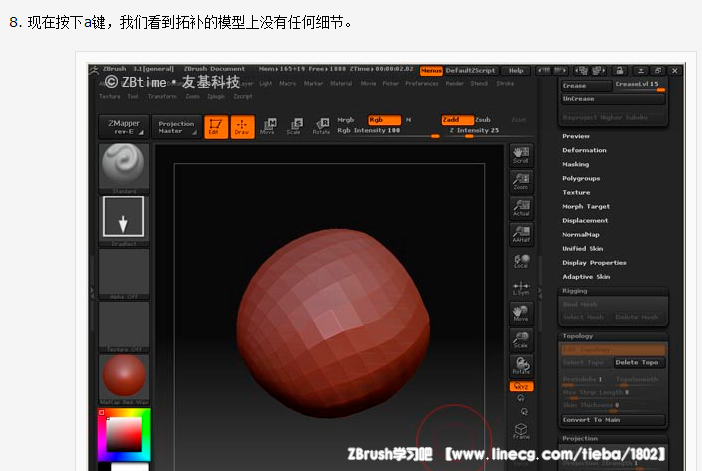Click the UnCrease button
Viewport: 702px width, 471px height.
point(612,99)
